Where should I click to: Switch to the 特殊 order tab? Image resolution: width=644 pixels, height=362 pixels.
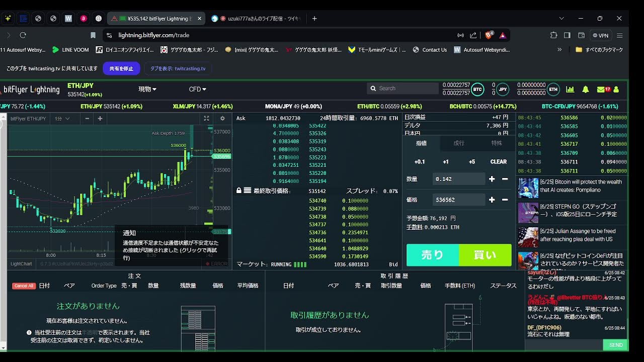pyautogui.click(x=497, y=143)
